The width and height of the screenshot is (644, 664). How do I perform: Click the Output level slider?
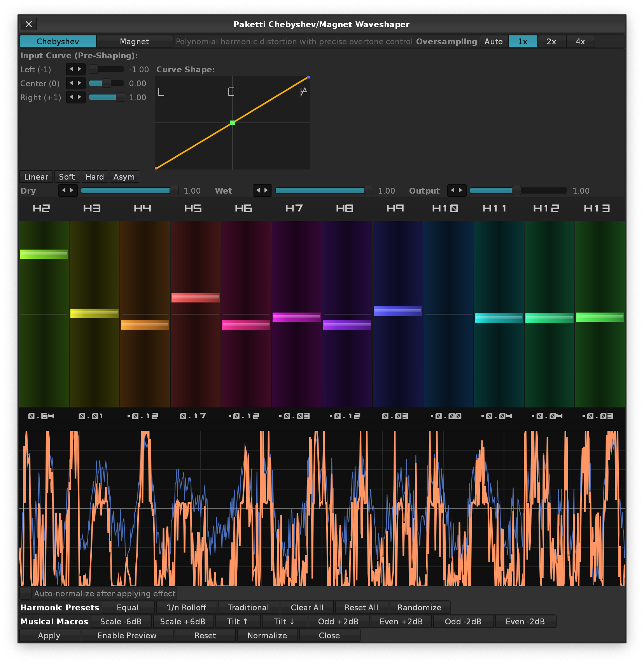point(517,190)
